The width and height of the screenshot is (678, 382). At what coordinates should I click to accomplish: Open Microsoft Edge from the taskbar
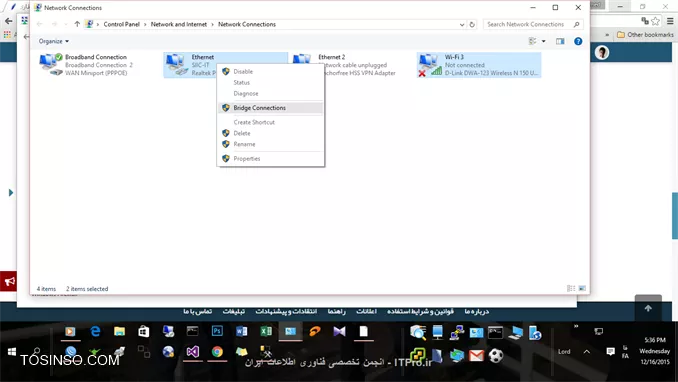95,331
